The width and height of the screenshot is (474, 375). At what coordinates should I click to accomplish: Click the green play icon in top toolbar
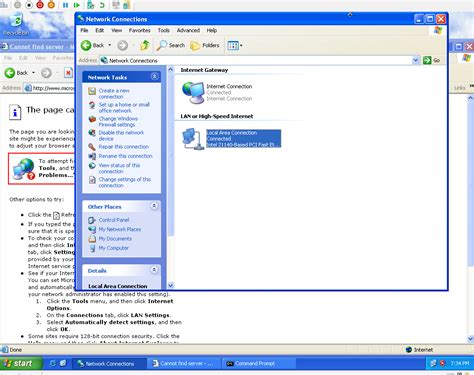(x=77, y=5)
